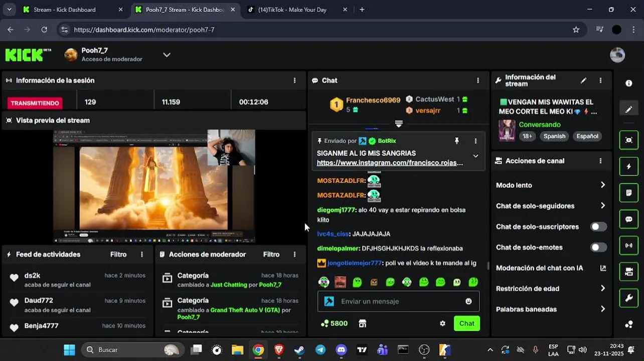Click the Just Chatting category link
The height and width of the screenshot is (361, 644).
click(x=229, y=285)
